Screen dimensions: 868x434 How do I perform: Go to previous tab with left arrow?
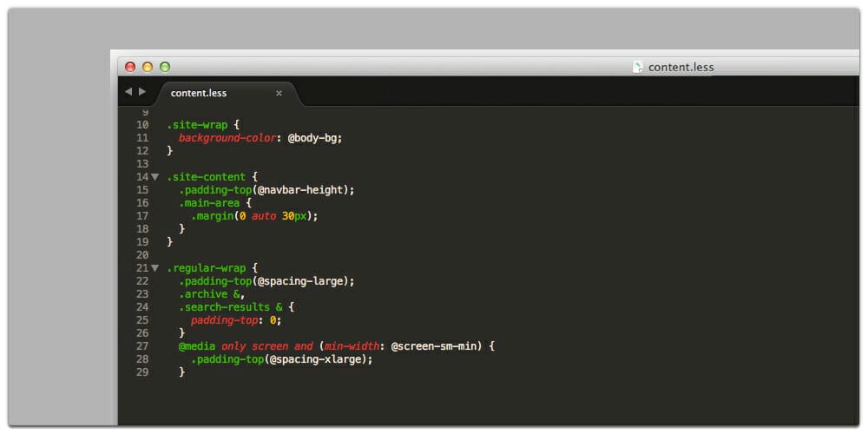coord(128,91)
